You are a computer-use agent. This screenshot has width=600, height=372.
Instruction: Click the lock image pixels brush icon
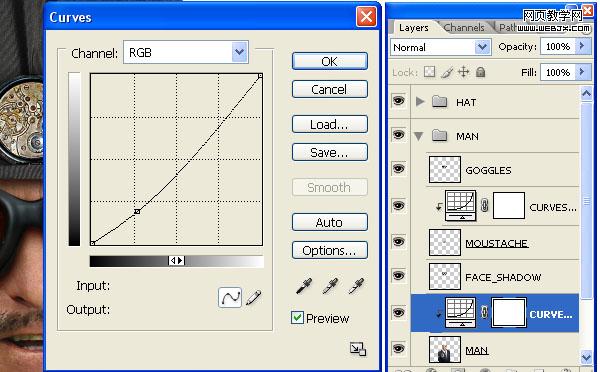(447, 72)
